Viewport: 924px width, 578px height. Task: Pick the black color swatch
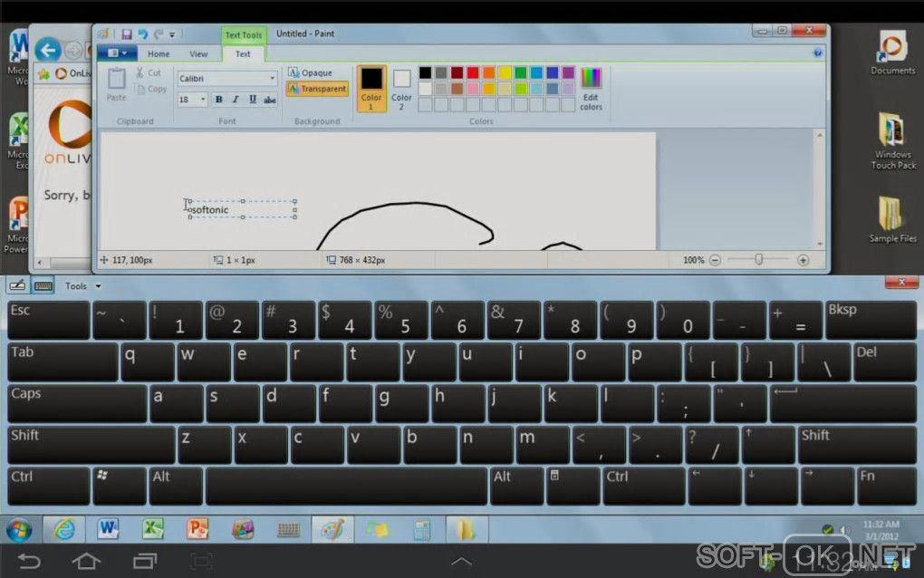point(425,72)
